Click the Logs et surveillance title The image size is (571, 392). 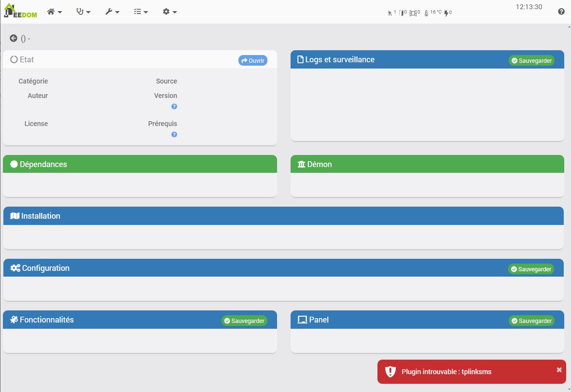336,59
